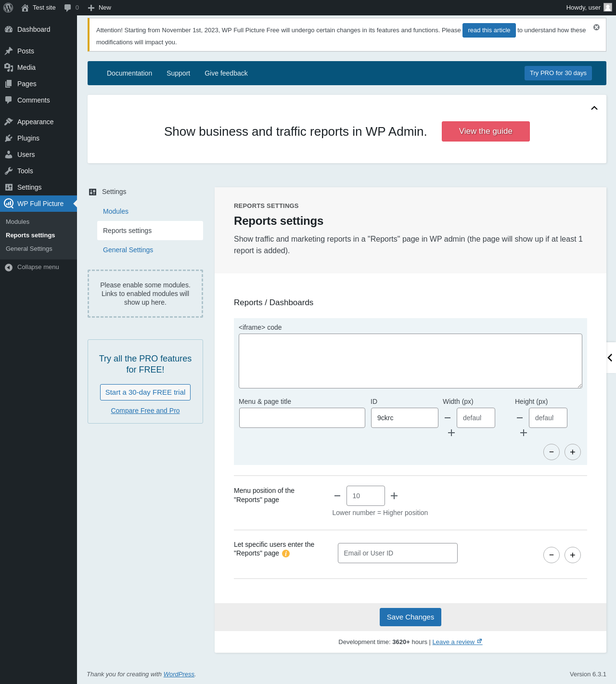Click New in the admin bar
Image resolution: width=616 pixels, height=684 pixels.
coord(99,8)
